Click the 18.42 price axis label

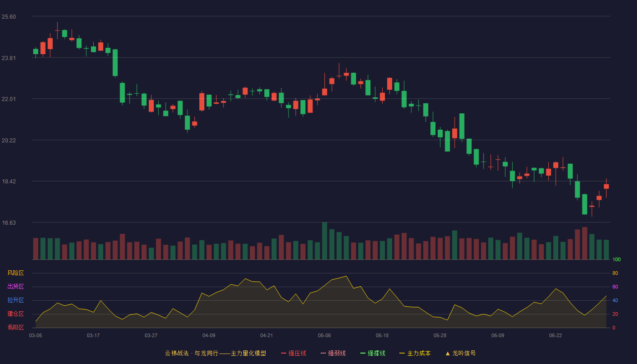[9, 182]
